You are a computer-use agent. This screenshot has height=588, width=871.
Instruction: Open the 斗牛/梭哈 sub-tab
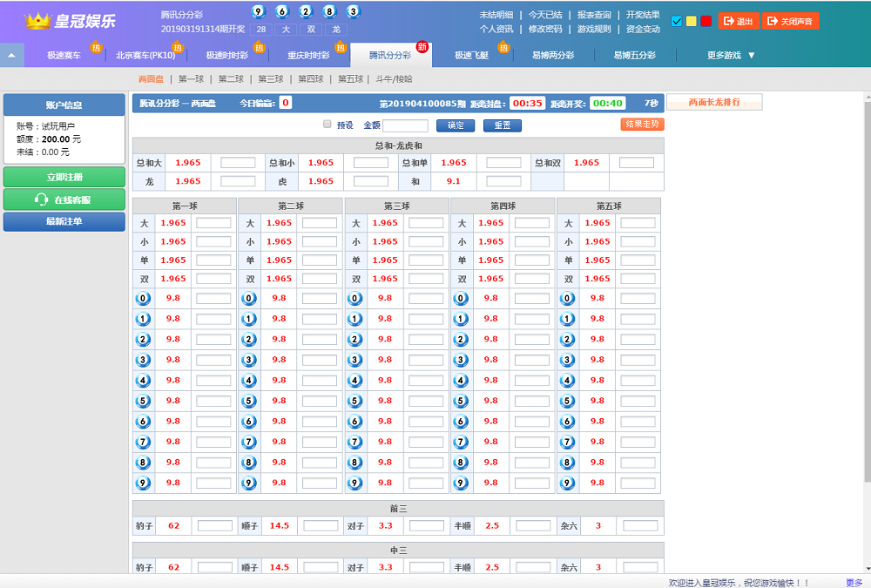(x=394, y=78)
